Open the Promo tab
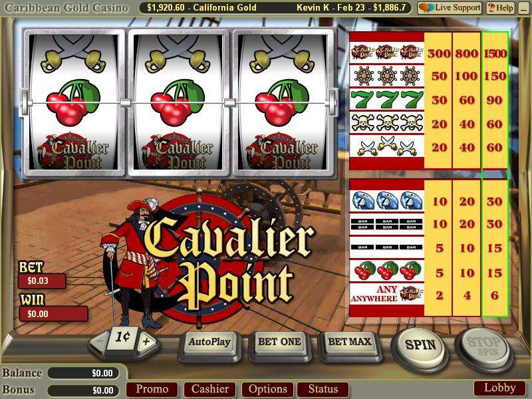The height and width of the screenshot is (399, 532). [x=152, y=389]
